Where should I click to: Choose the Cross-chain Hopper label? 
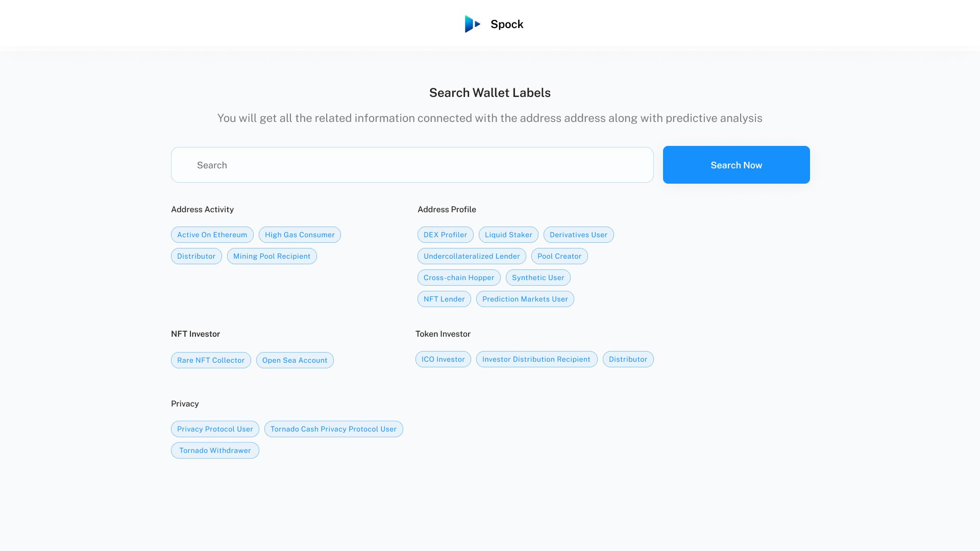click(459, 278)
